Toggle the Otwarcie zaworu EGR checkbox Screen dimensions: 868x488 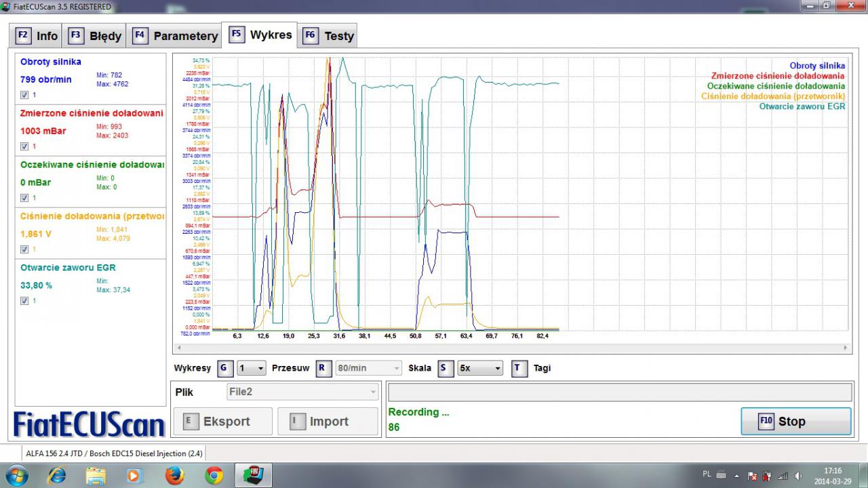tap(25, 301)
